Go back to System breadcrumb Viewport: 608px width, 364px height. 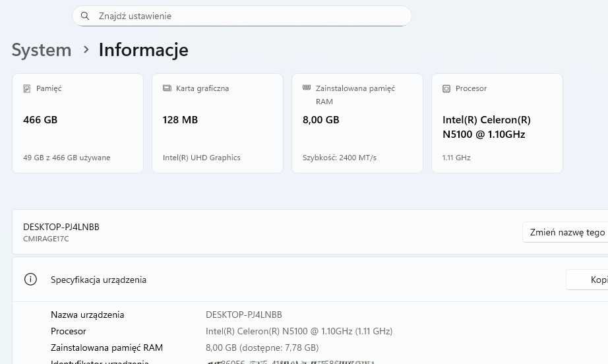pos(42,50)
